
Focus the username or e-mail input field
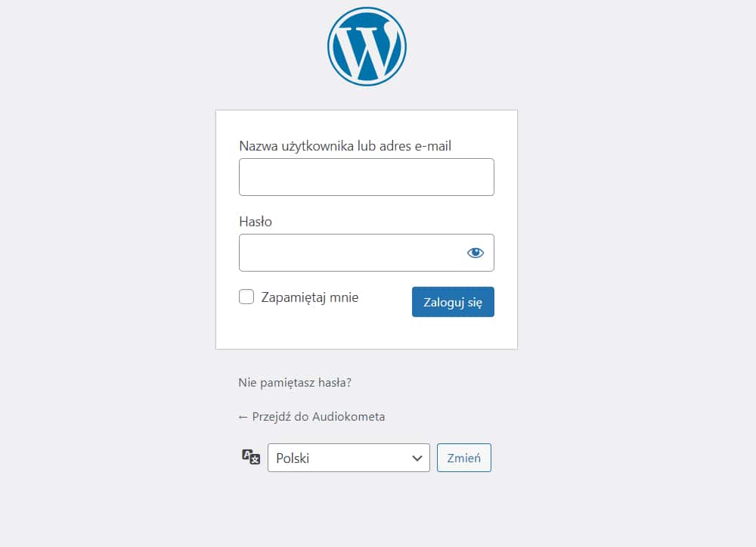pos(367,177)
